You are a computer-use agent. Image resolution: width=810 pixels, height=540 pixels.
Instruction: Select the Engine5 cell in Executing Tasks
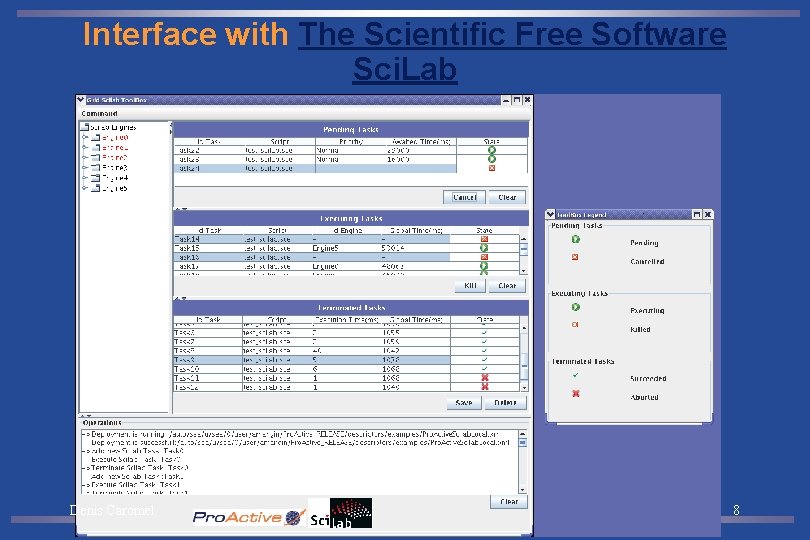point(346,248)
